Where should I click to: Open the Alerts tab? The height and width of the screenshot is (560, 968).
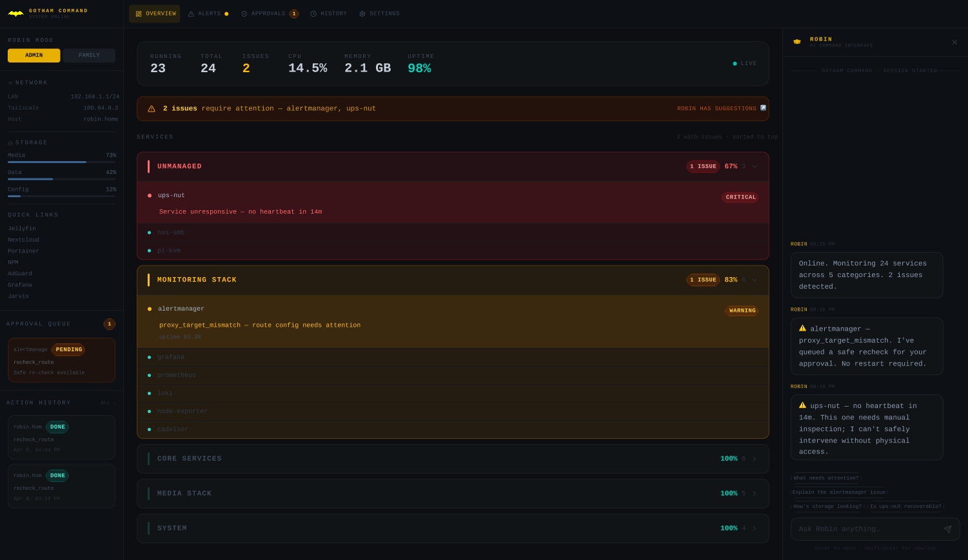(208, 14)
